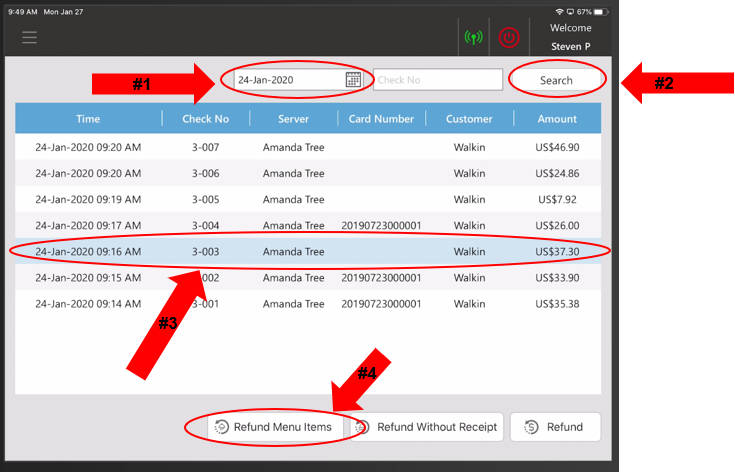Click the Card Number column header

[x=381, y=119]
